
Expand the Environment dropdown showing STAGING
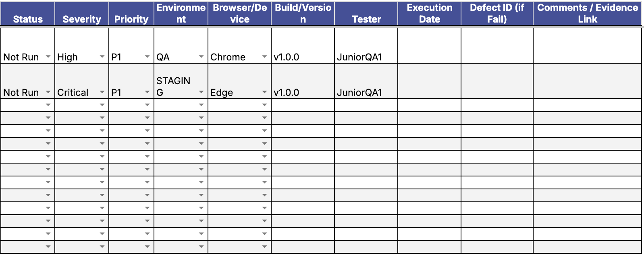point(201,92)
